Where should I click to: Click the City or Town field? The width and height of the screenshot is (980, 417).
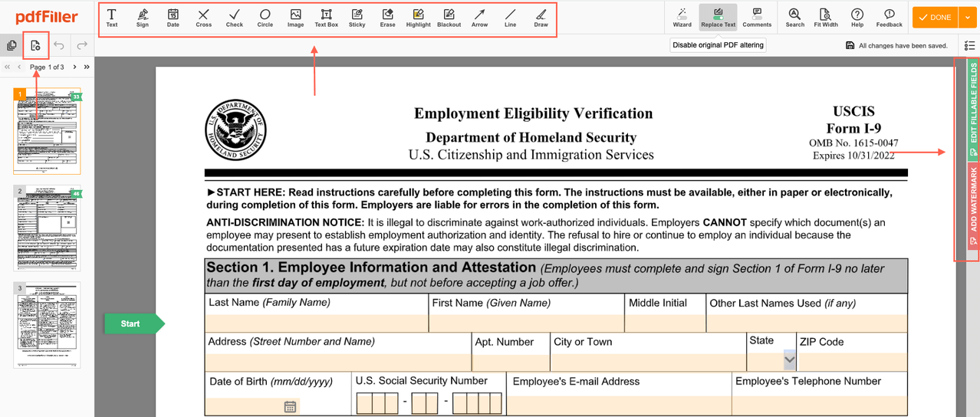[x=649, y=361]
